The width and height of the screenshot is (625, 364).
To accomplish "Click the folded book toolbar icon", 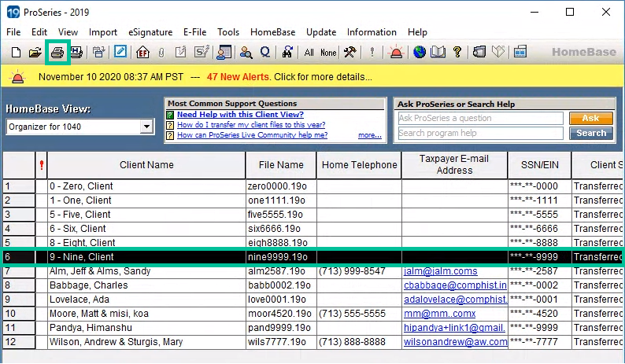I will pos(498,52).
